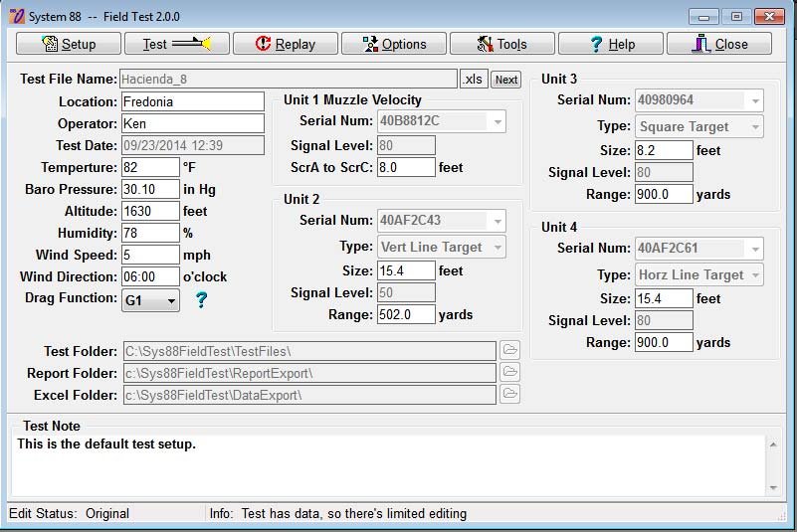Image resolution: width=797 pixels, height=532 pixels.
Task: Open Unit 3 Serial Num dropdown
Action: click(754, 100)
